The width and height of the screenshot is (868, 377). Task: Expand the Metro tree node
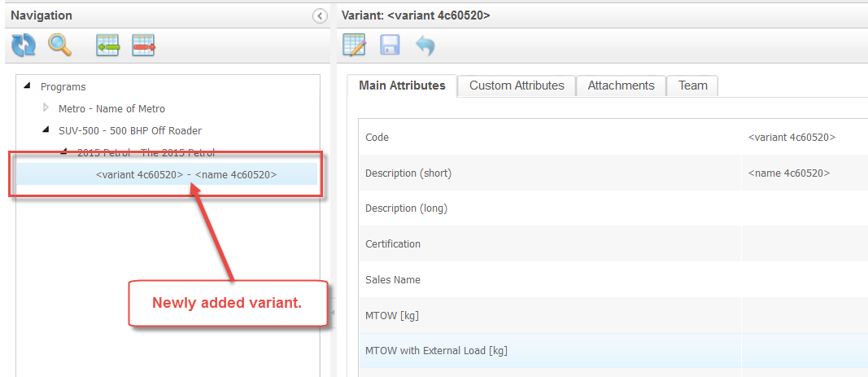click(x=46, y=108)
